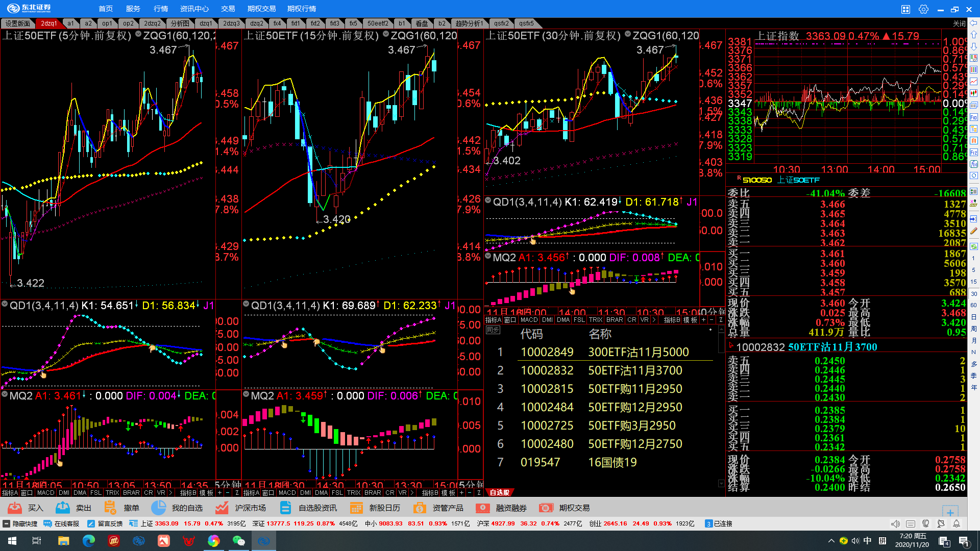The height and width of the screenshot is (551, 980).
Task: Click the settings gear icon in title bar
Action: click(923, 9)
